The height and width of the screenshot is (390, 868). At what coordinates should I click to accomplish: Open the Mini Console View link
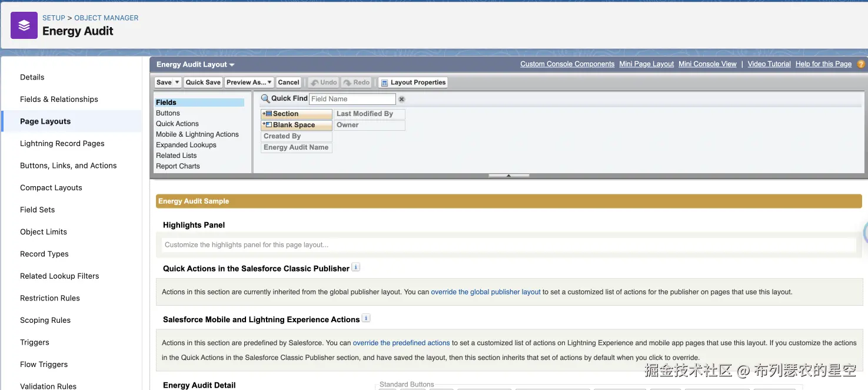[x=707, y=64]
